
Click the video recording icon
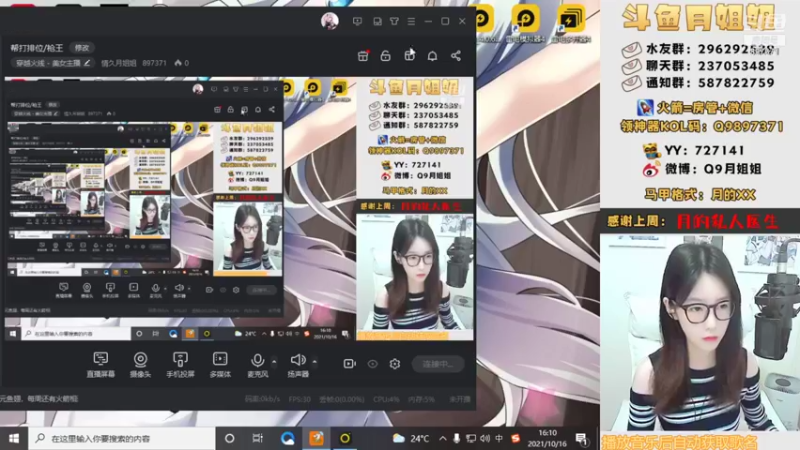[x=349, y=364]
